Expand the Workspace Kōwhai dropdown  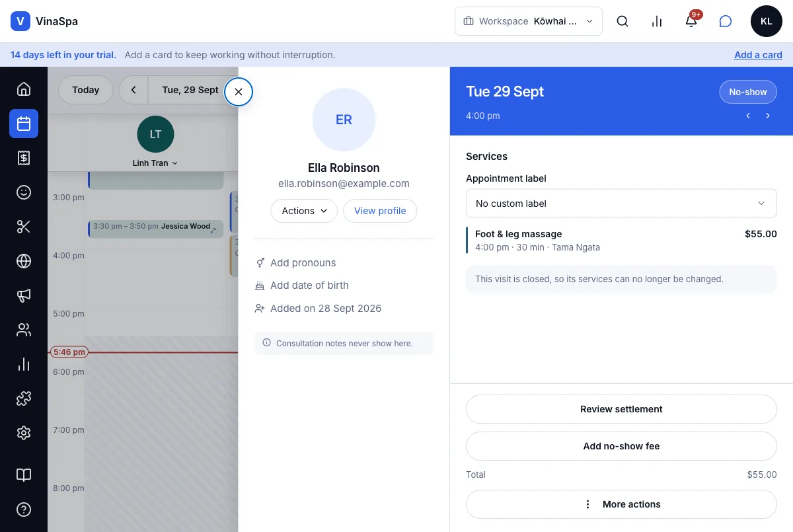[x=529, y=21]
